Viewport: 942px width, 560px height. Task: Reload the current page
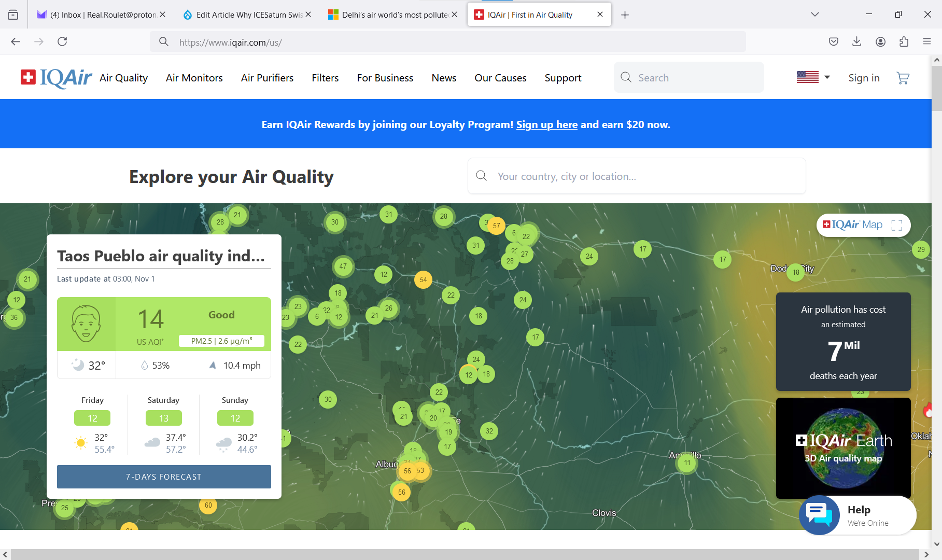tap(62, 42)
